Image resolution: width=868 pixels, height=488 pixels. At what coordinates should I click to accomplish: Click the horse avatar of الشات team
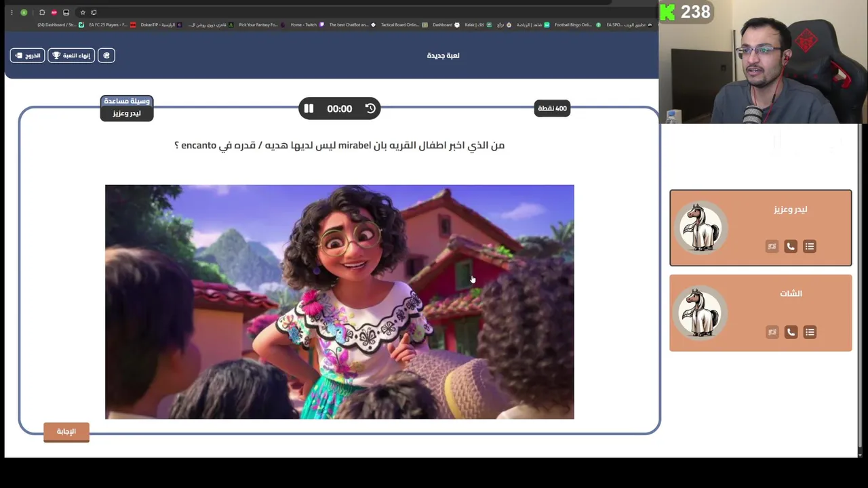[x=701, y=312]
